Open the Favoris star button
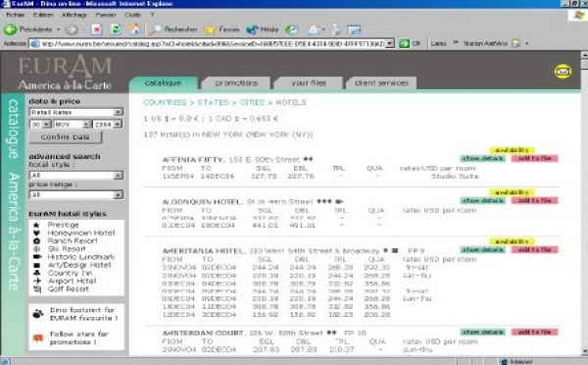 [x=222, y=29]
